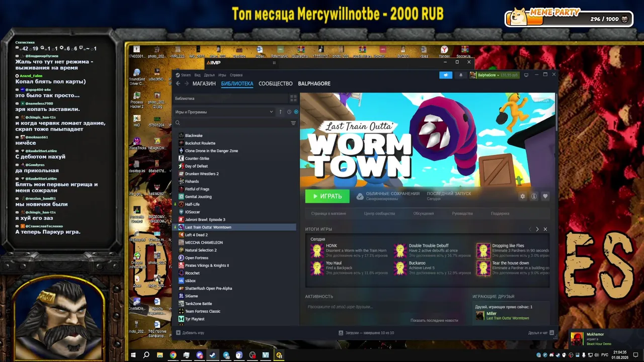Switch to the Магазин tab
This screenshot has width=644, height=362.
click(x=204, y=83)
